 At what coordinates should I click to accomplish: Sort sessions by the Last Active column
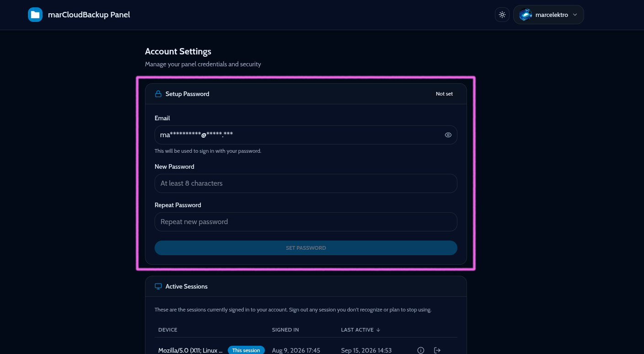[x=360, y=330]
